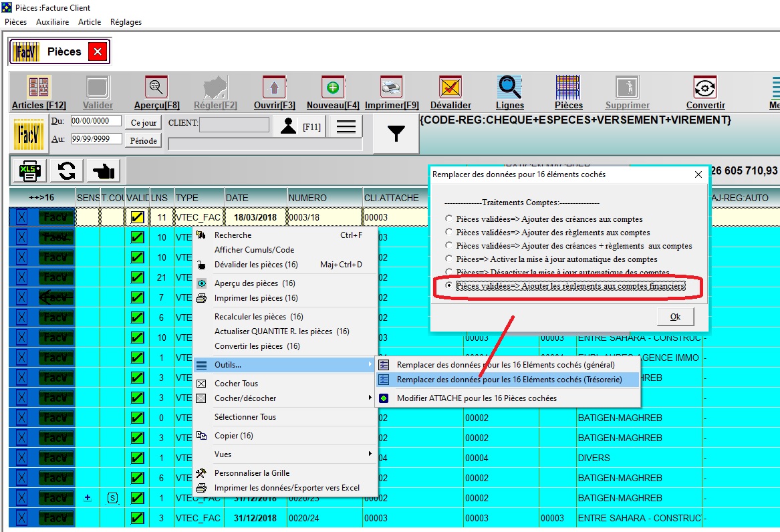Viewport: 780px width, 532px height.
Task: Click the Du date input field
Action: 96,121
